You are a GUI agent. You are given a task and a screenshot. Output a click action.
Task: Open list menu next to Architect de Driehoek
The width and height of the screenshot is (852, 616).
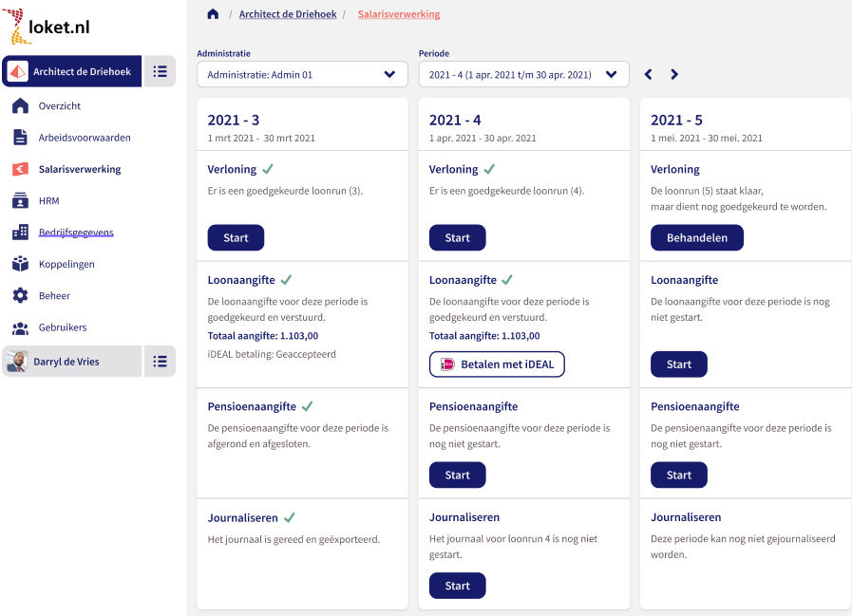point(160,71)
